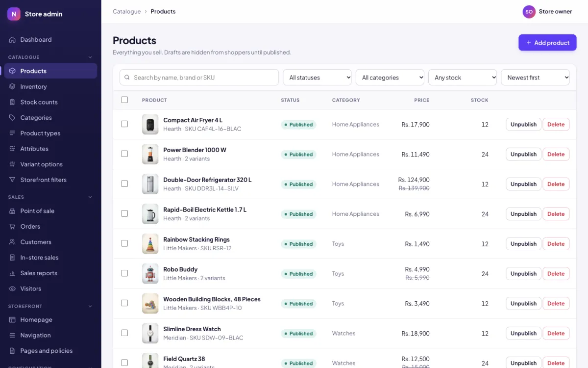Unpublish the Robo Buddy product
This screenshot has height=368, width=588.
pos(523,274)
